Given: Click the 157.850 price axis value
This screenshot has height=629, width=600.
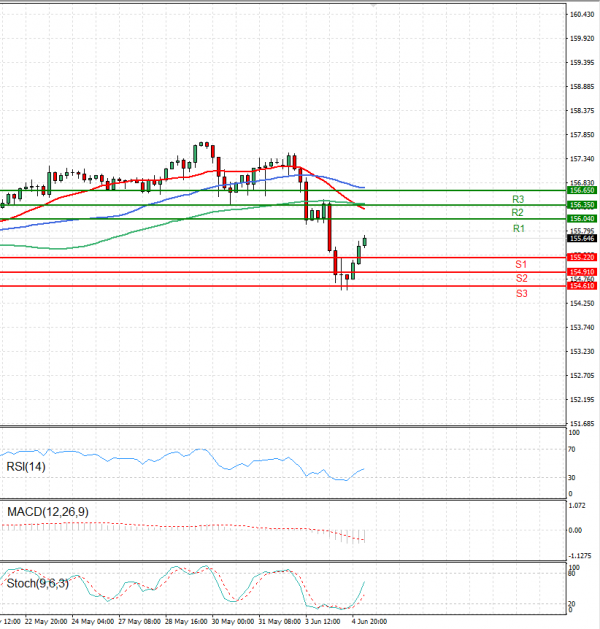Looking at the screenshot, I should coord(582,135).
